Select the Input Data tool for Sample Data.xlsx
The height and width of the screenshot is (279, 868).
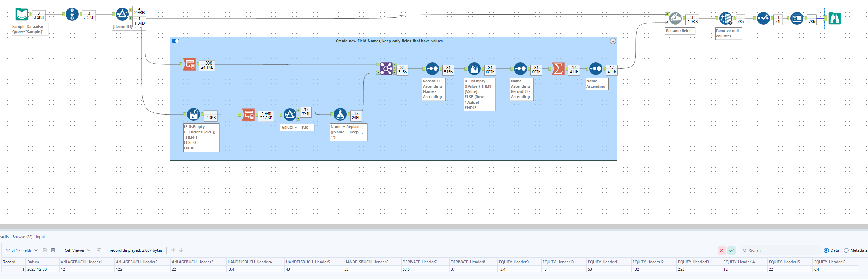pyautogui.click(x=22, y=14)
